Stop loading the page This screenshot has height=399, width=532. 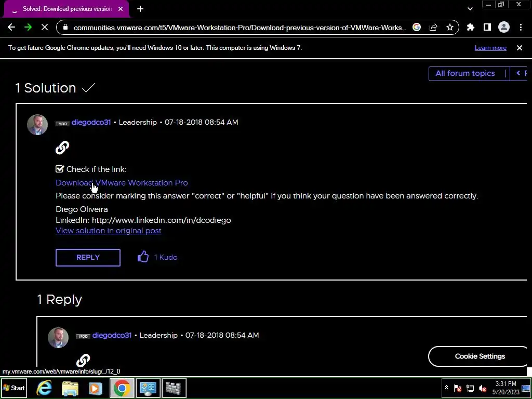[45, 28]
